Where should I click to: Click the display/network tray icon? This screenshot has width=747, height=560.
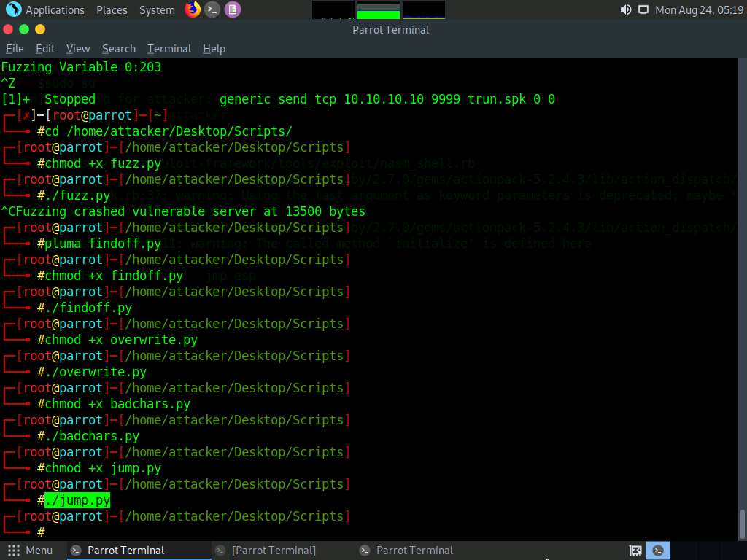pos(643,9)
